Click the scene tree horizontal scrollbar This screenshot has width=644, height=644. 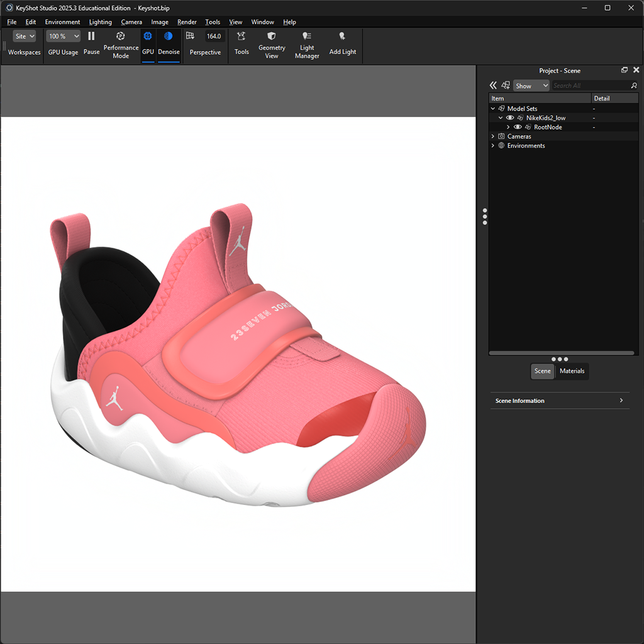pyautogui.click(x=562, y=353)
